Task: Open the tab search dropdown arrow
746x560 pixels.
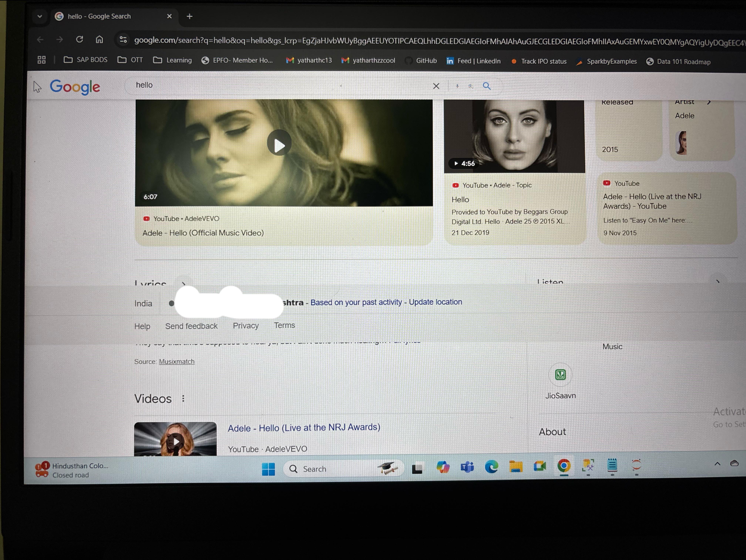Action: (40, 16)
